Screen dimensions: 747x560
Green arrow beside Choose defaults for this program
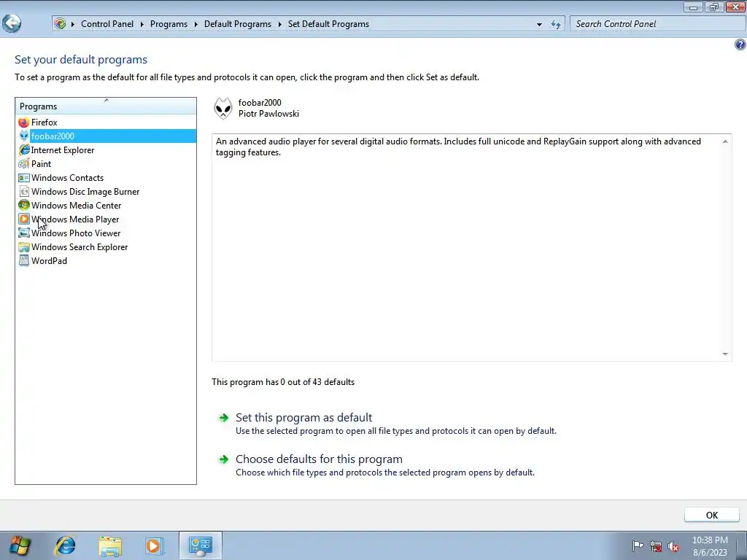tap(223, 459)
